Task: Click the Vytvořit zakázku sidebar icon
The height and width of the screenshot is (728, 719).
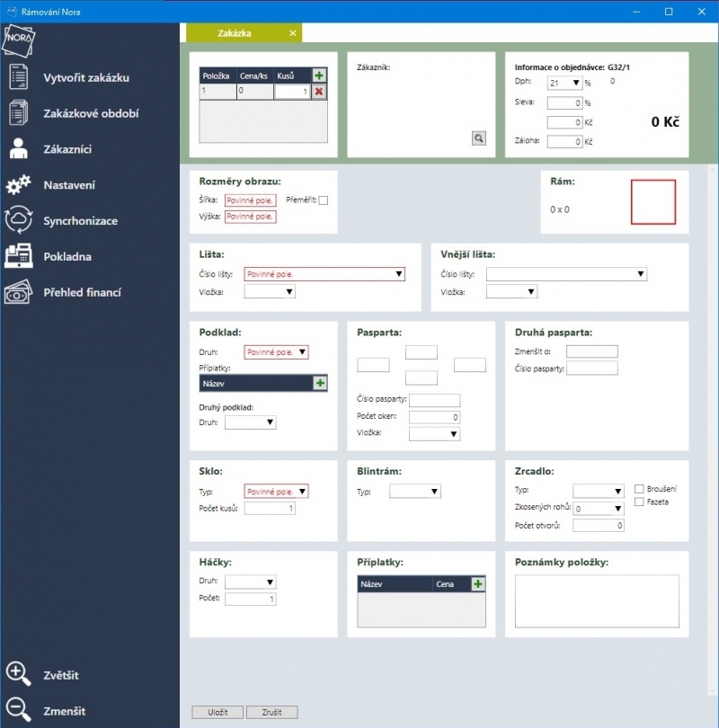Action: pos(19,77)
